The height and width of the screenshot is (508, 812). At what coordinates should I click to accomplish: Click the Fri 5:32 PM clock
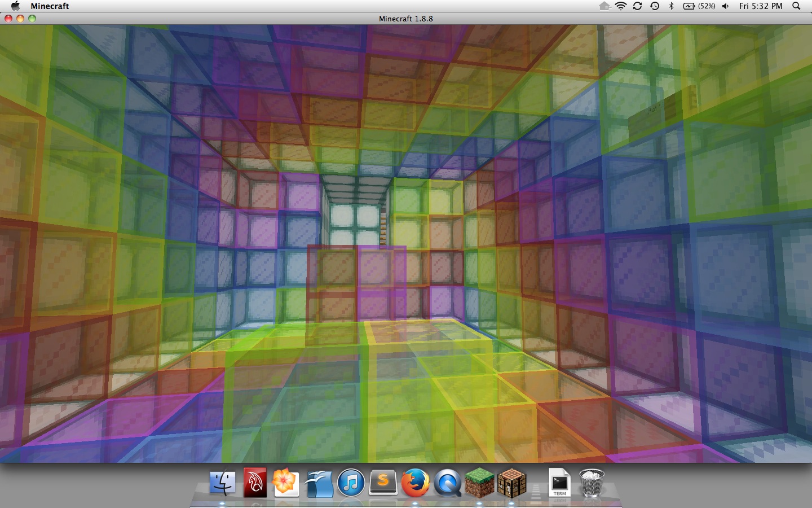click(761, 6)
